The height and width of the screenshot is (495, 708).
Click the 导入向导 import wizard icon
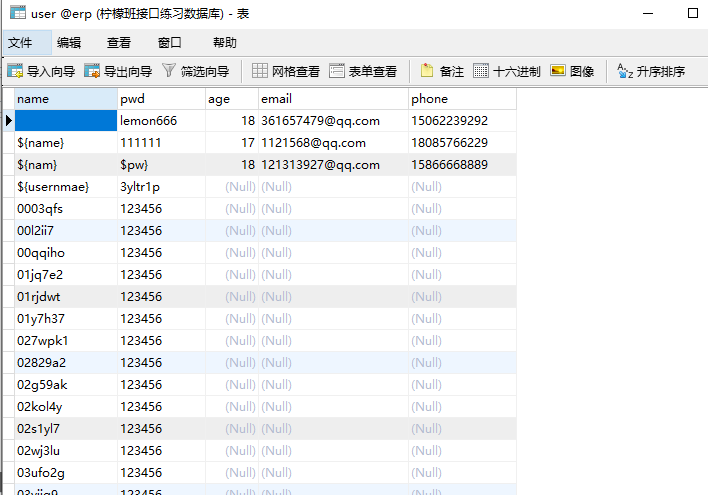point(15,71)
